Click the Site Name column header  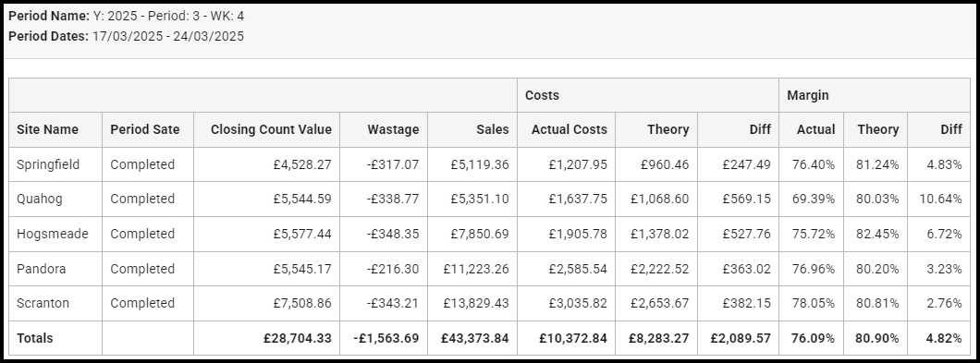pyautogui.click(x=47, y=129)
